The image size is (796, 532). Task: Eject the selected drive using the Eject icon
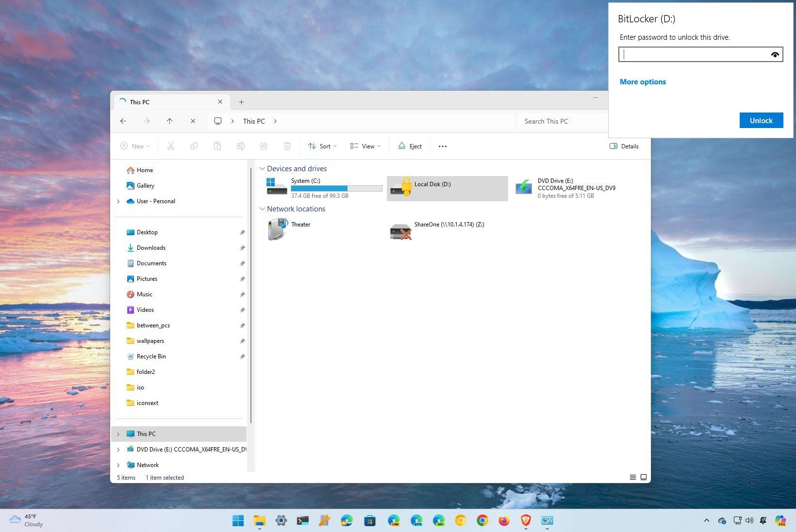(x=410, y=146)
